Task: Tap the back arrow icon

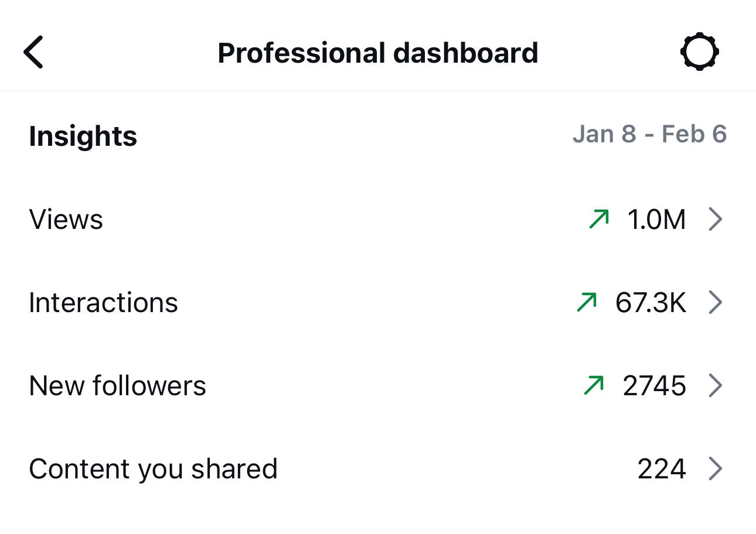Action: [33, 52]
